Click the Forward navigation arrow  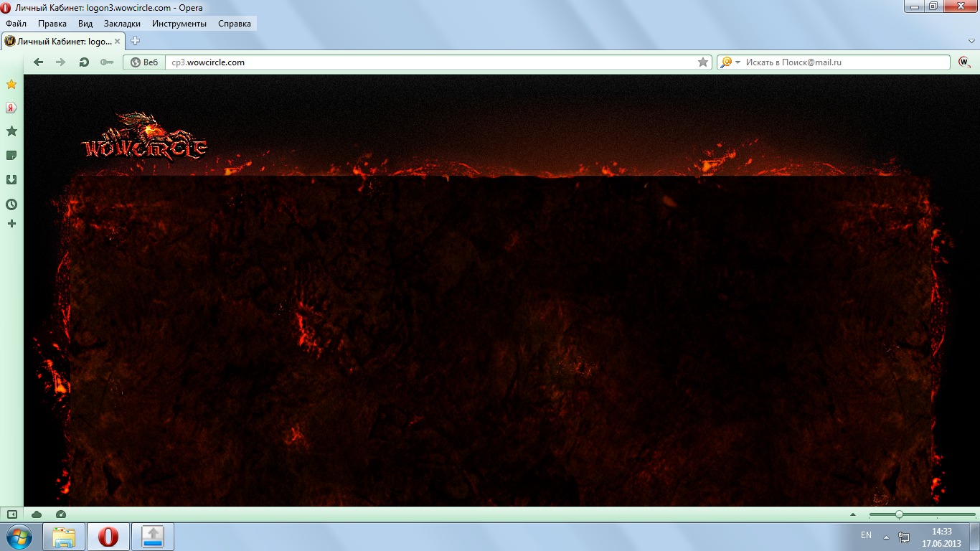tap(61, 62)
